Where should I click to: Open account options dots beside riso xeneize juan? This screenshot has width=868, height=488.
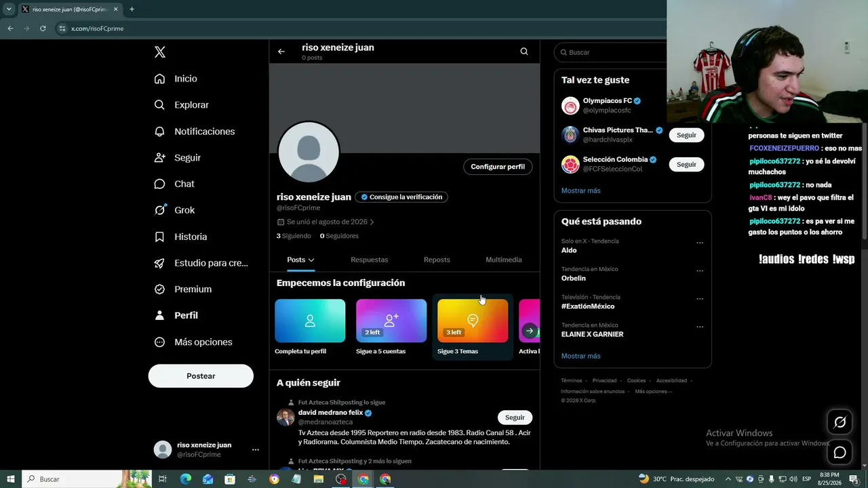pos(256,449)
